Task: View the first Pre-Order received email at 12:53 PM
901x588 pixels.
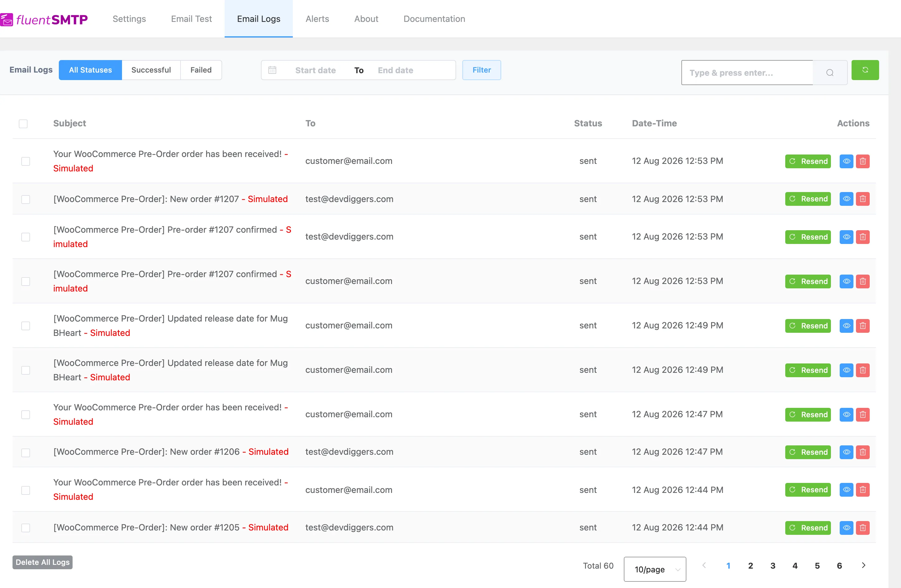Action: 847,161
